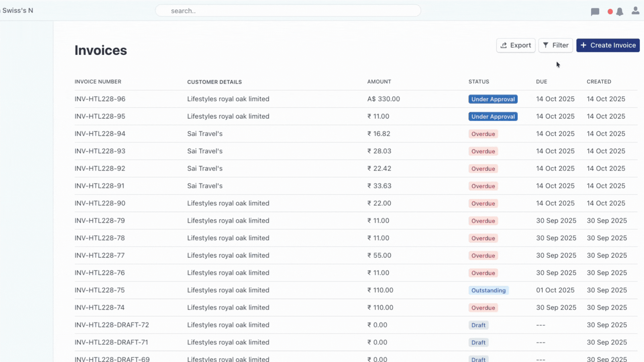This screenshot has width=644, height=362.
Task: Click the Amount column header
Action: [379, 81]
